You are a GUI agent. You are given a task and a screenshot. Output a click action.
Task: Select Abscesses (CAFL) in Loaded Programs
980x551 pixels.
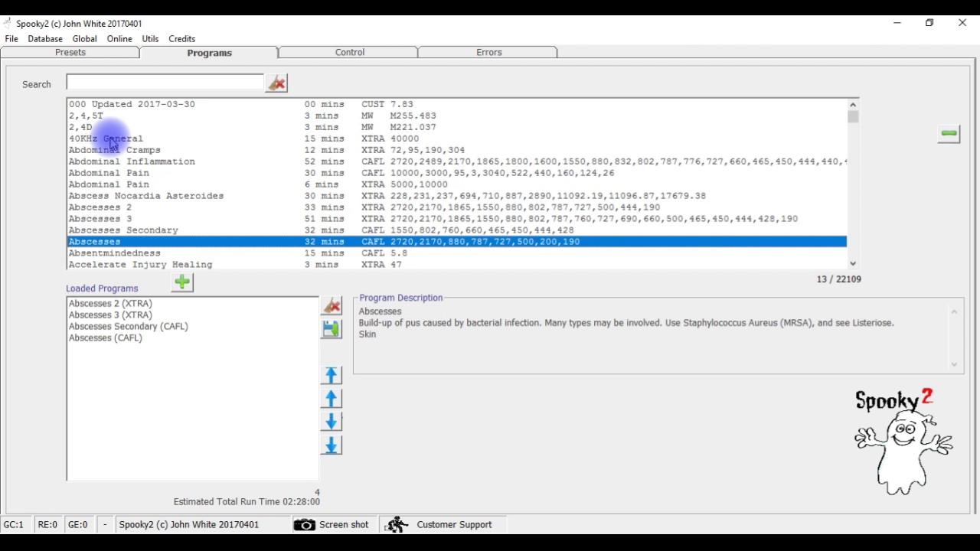click(106, 338)
